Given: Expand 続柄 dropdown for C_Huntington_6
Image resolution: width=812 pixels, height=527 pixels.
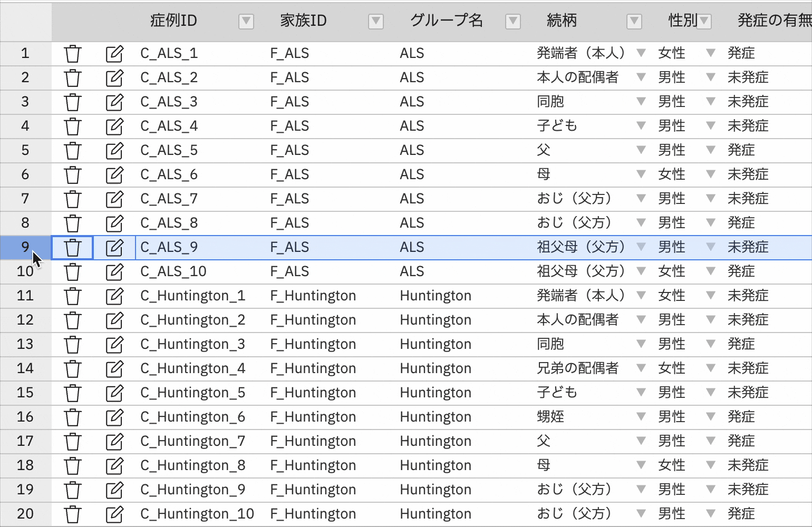Looking at the screenshot, I should point(641,417).
